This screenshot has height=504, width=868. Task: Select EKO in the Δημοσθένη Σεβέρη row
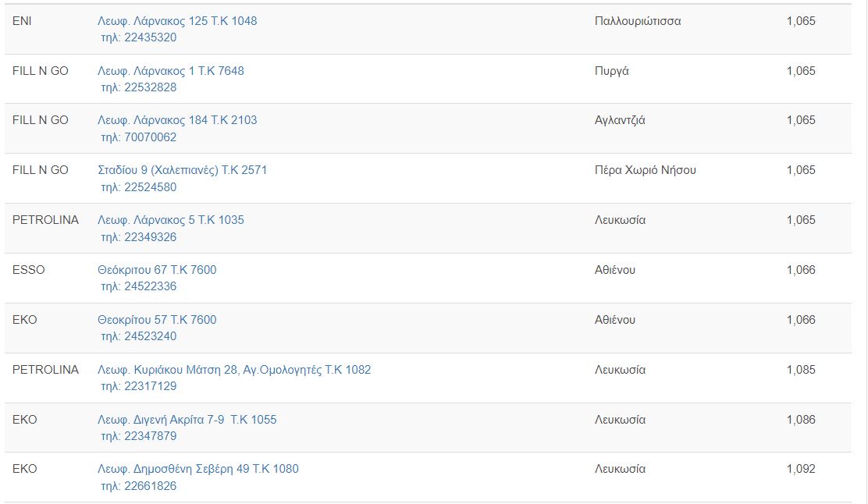tap(24, 469)
